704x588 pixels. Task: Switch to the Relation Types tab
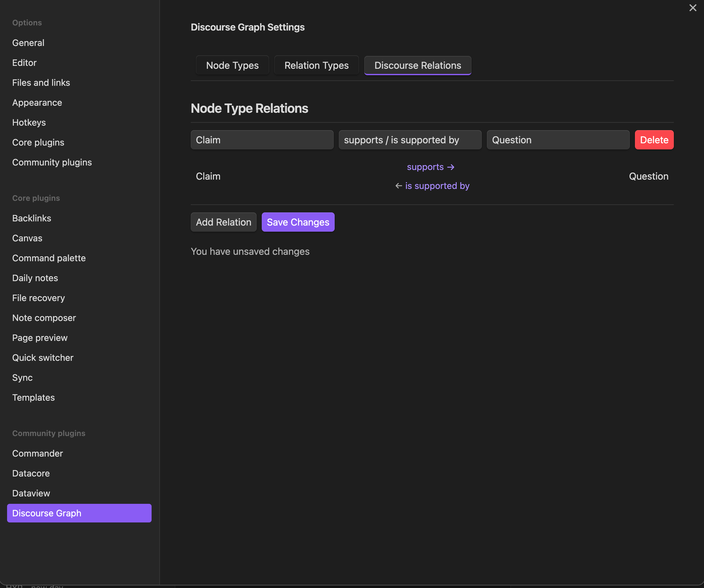(316, 66)
